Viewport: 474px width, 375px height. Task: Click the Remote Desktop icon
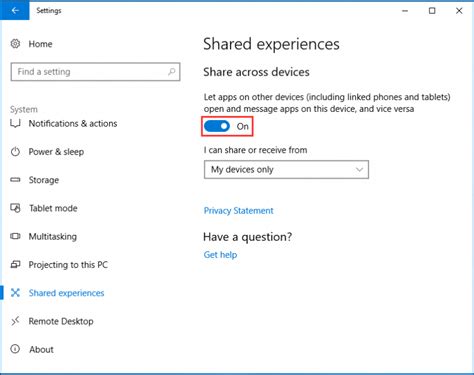point(15,321)
